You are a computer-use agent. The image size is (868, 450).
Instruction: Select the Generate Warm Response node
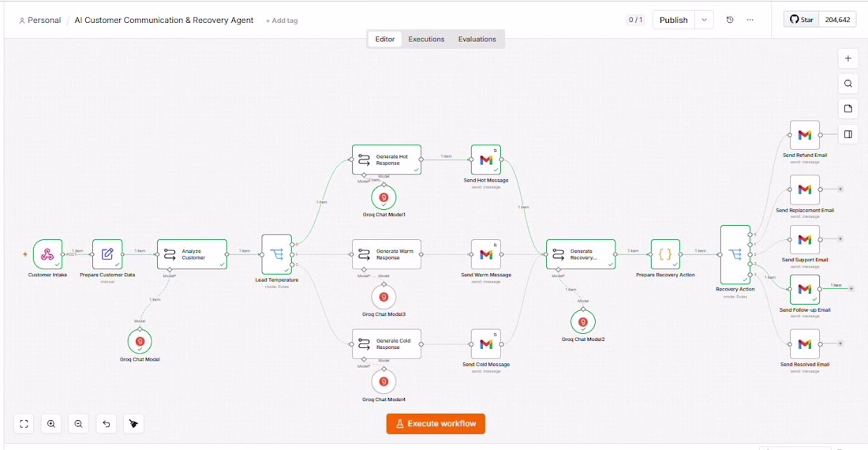coord(387,254)
